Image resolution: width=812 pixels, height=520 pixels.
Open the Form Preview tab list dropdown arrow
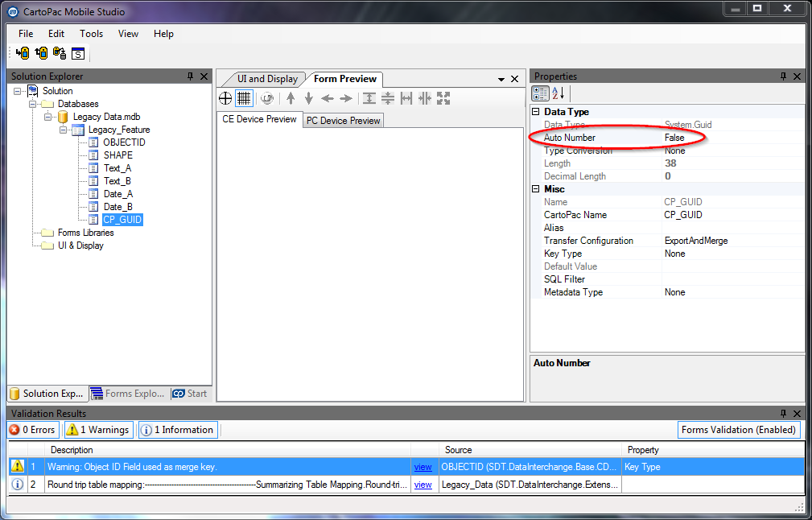(501, 79)
